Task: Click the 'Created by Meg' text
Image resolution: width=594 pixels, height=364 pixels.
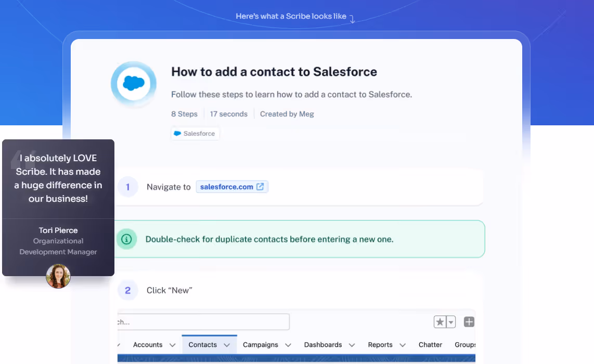Action: click(287, 114)
